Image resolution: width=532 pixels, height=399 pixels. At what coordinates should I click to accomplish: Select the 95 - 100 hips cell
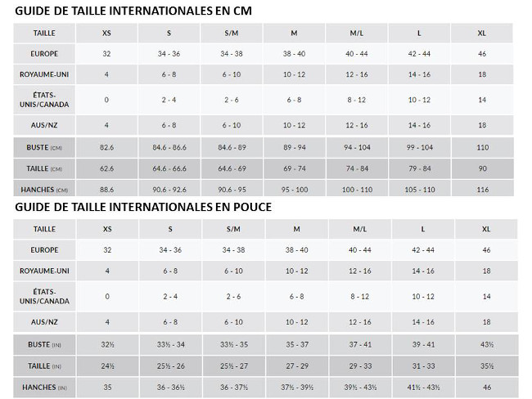coord(294,189)
